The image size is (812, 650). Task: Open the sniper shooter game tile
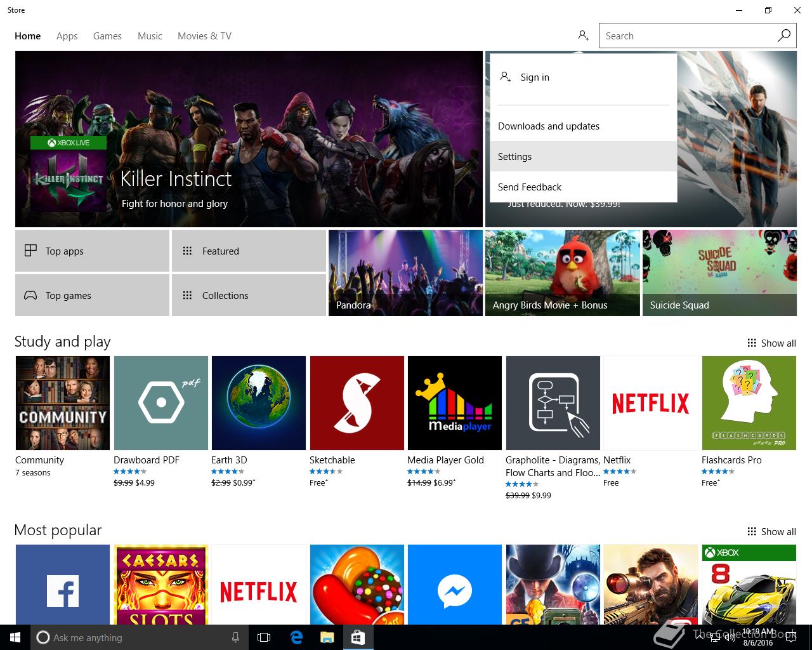[x=651, y=584]
